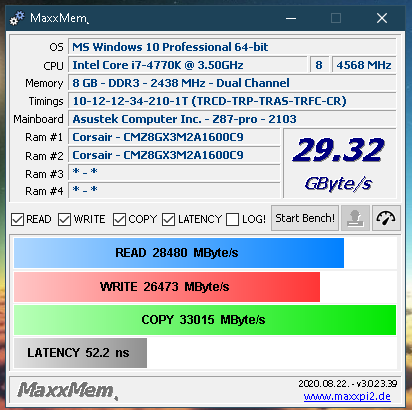Click the Ram #1 Corsair field
Screen dimensions: 412x410
174,137
